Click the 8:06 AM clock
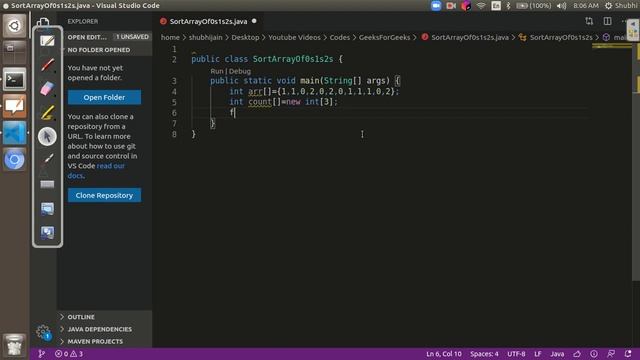 [x=586, y=6]
